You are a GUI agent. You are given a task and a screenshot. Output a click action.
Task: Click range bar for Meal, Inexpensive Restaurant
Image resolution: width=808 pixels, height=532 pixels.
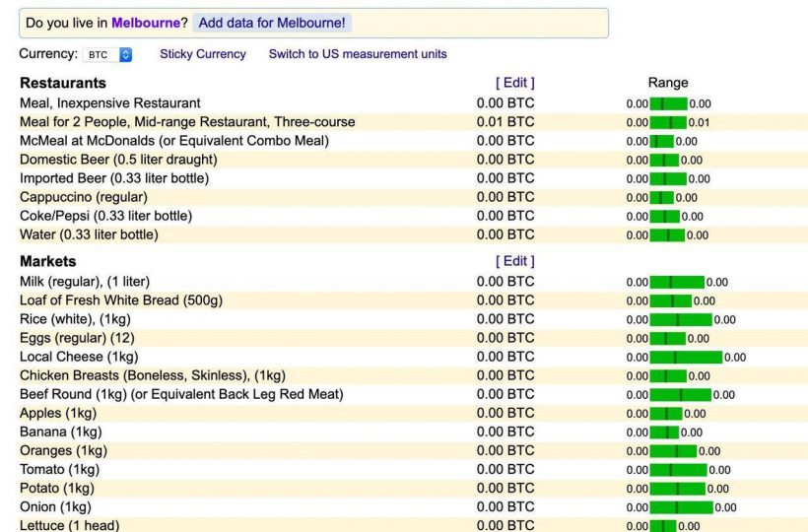coord(668,103)
